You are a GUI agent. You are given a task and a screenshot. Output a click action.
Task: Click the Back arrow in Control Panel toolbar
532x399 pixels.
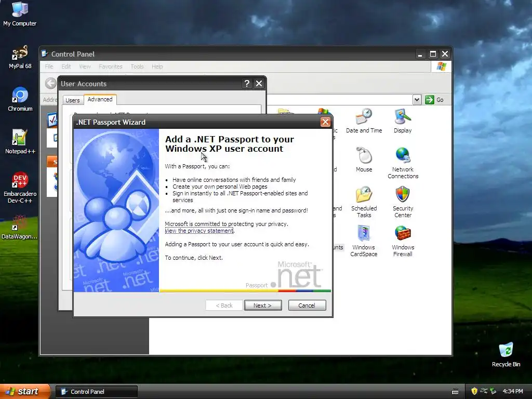pyautogui.click(x=50, y=83)
